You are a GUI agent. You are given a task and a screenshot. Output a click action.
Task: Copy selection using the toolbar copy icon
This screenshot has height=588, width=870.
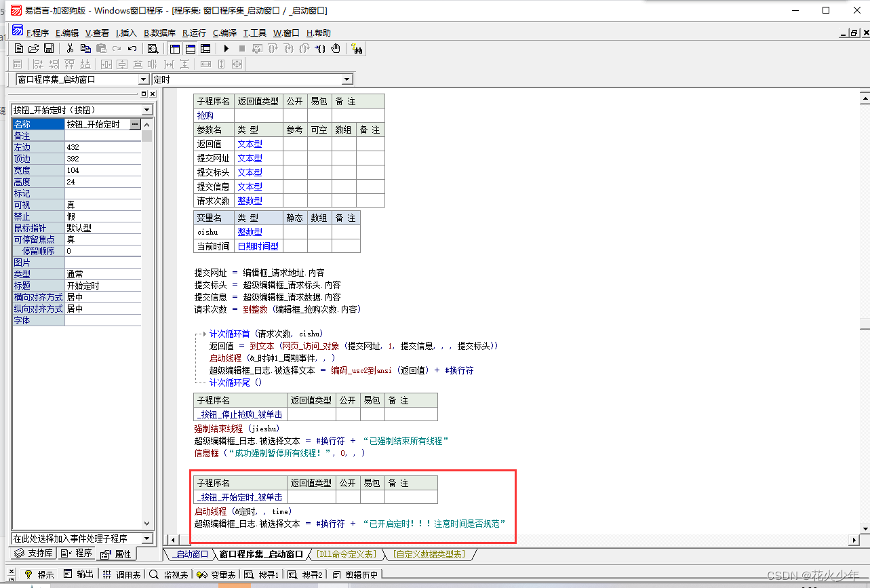point(85,48)
